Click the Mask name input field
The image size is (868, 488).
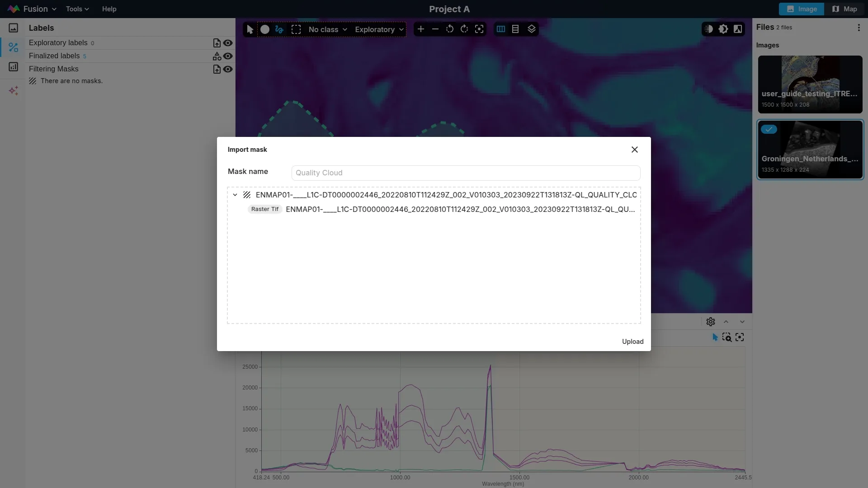tap(466, 173)
